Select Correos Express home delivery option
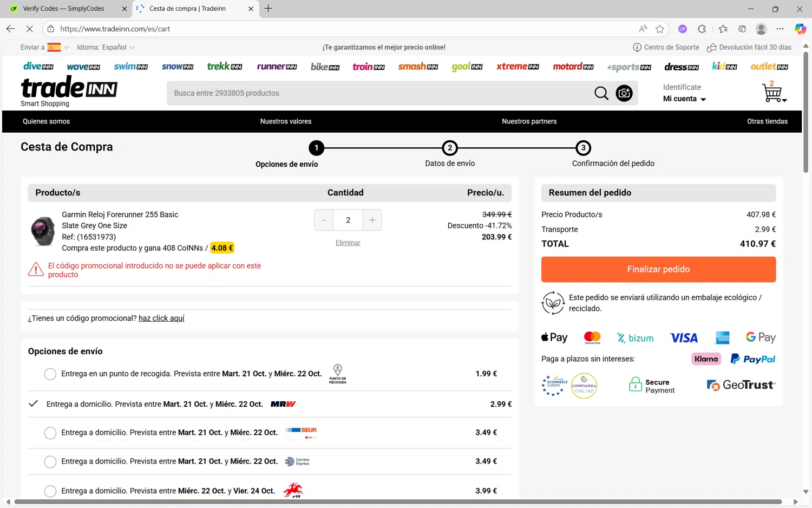The width and height of the screenshot is (812, 508). (50, 461)
